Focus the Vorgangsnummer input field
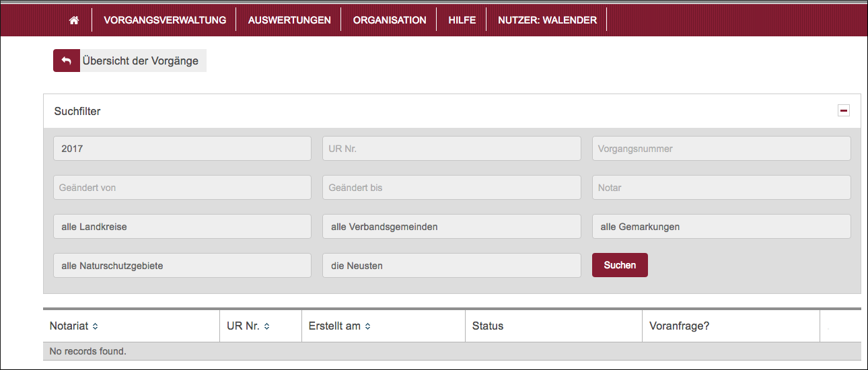 [x=721, y=149]
